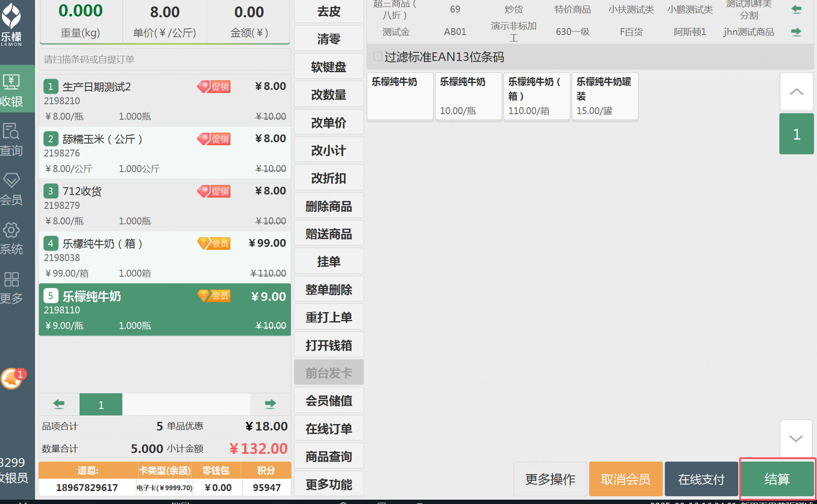Click 重打上单 to reprint last receipt
Image resolution: width=817 pixels, height=504 pixels.
coord(329,317)
